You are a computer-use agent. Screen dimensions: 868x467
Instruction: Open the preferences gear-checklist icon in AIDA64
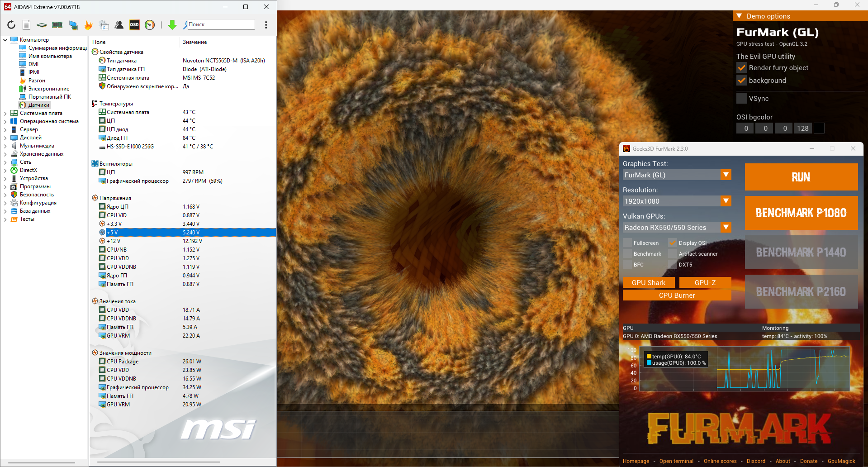coord(104,25)
